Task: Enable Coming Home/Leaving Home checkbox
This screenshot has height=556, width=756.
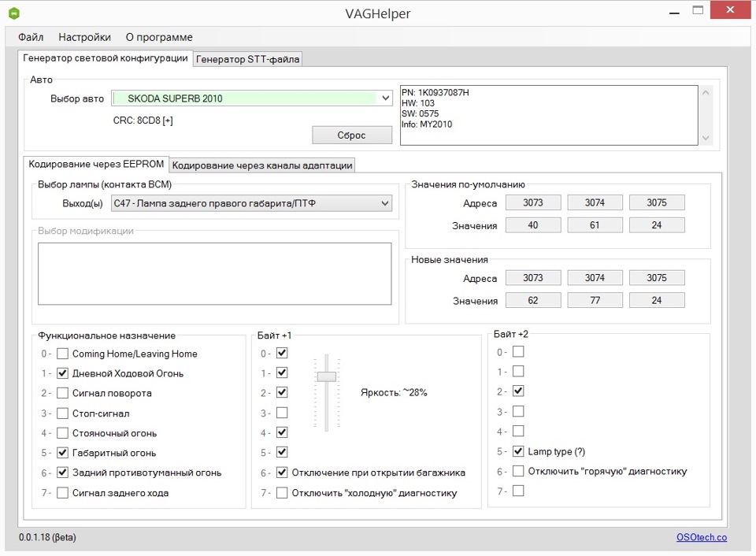Action: point(63,354)
